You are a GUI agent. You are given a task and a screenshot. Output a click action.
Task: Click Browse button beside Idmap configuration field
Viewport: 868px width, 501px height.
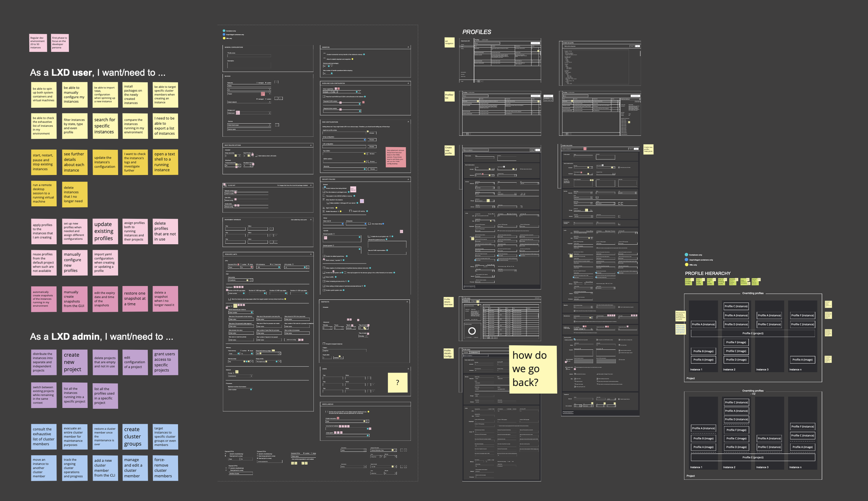372,140
